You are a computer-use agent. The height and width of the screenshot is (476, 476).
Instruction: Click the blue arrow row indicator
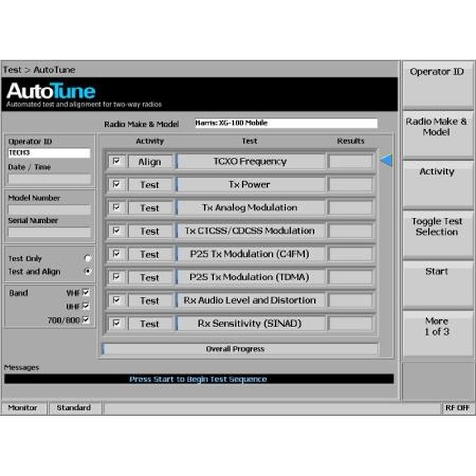[x=386, y=161]
